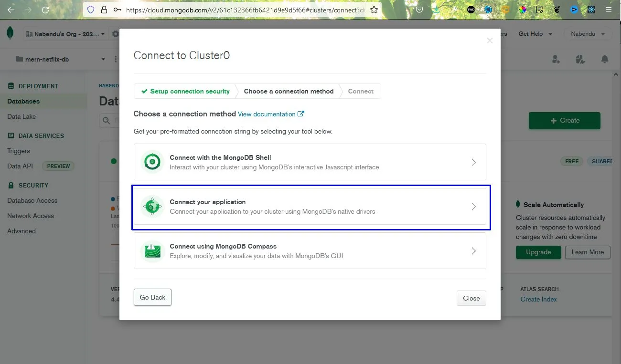Click the Connect your application icon
Image resolution: width=621 pixels, height=364 pixels.
[152, 206]
